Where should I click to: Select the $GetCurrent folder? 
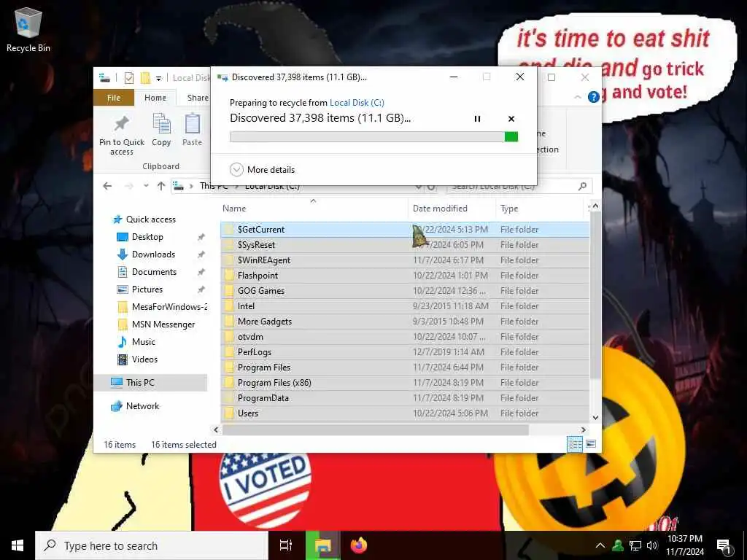click(x=405, y=230)
